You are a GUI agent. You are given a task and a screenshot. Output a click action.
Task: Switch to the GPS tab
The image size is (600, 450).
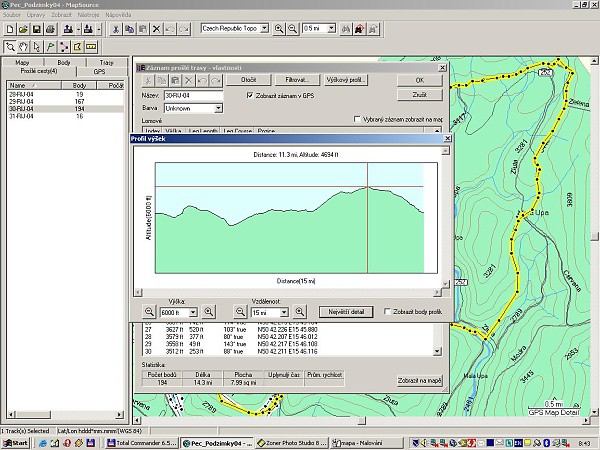tap(99, 72)
